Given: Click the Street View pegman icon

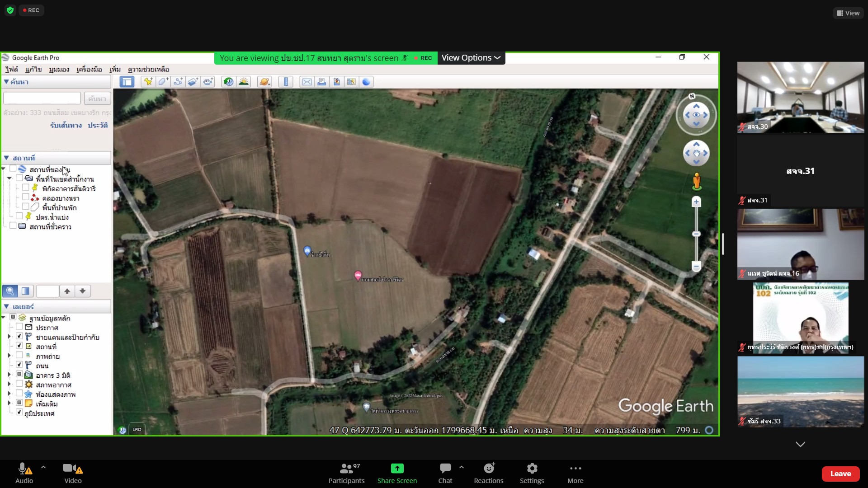Looking at the screenshot, I should (697, 182).
